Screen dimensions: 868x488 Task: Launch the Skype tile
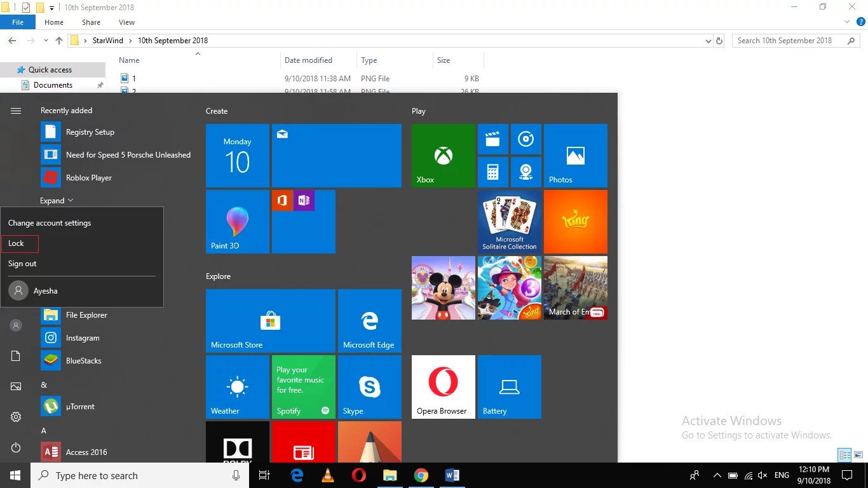369,387
